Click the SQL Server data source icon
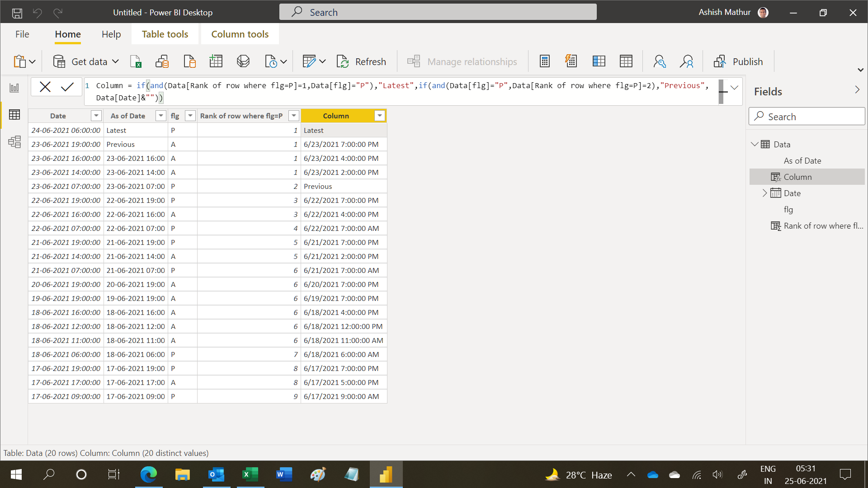This screenshot has width=868, height=488. 190,61
